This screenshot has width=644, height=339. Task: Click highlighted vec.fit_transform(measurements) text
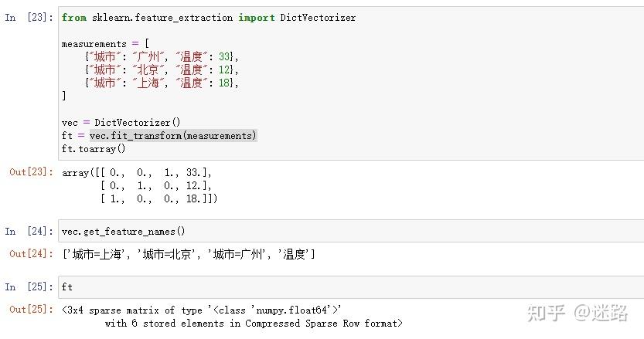coord(172,135)
